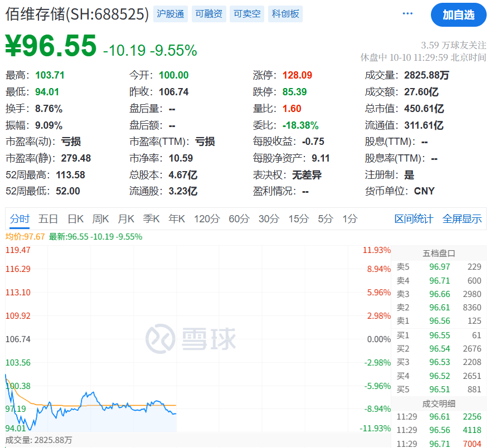
Task: Select the 120分 interval tab
Action: pyautogui.click(x=206, y=219)
